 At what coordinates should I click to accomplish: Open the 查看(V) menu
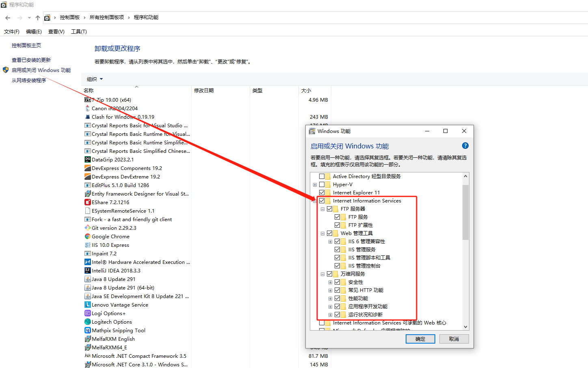click(56, 31)
